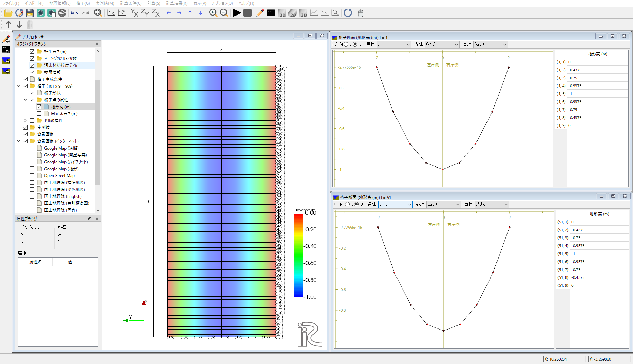Click the move item up arrow icon
Screen dimensions: 633x364
9,24
